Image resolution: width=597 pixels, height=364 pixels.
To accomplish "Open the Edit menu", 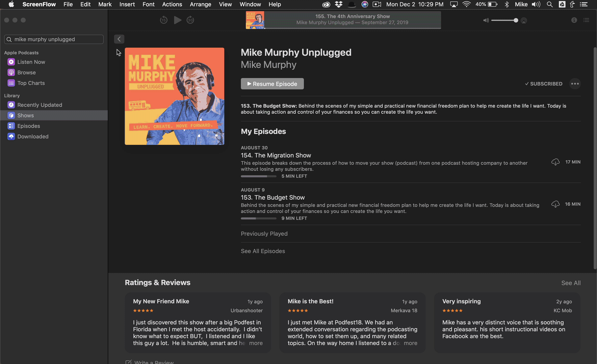I will click(85, 4).
